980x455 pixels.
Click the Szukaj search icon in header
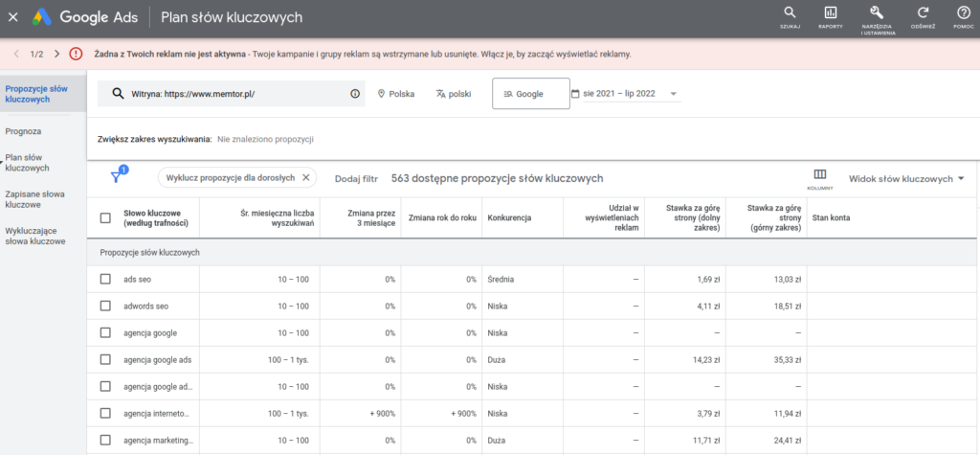pyautogui.click(x=790, y=13)
